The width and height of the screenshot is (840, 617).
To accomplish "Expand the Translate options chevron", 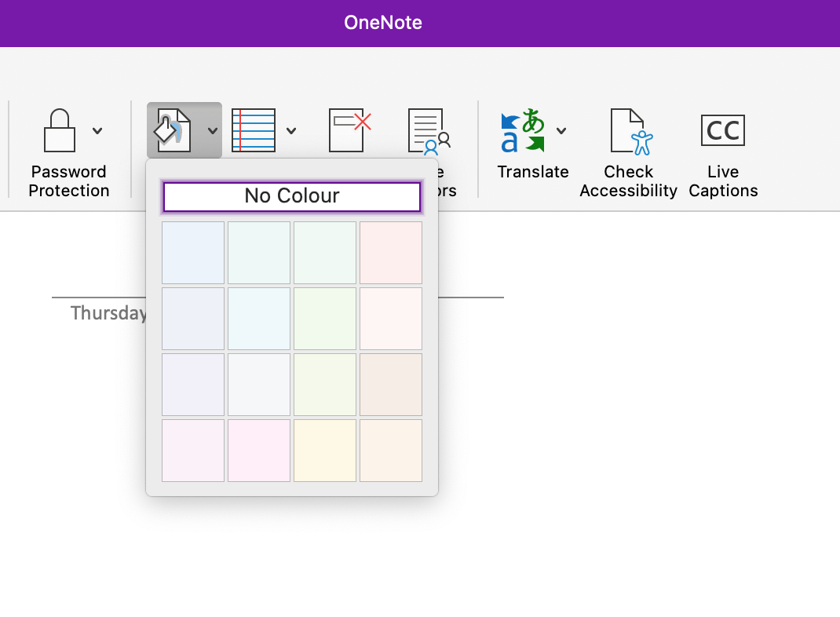I will pos(561,131).
